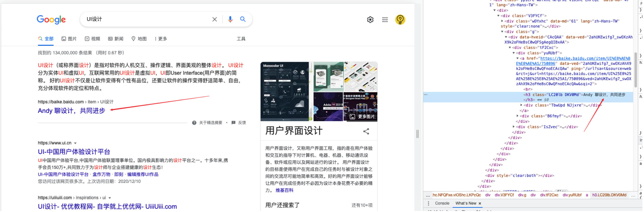Image resolution: width=644 pixels, height=212 pixels.
Task: Click the blue magnifier search button
Action: (243, 19)
